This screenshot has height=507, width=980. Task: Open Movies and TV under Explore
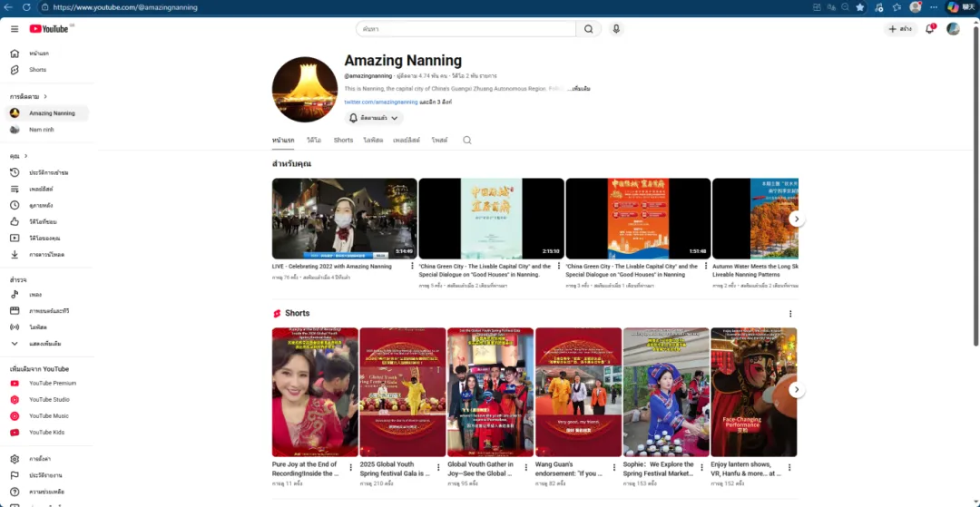pyautogui.click(x=48, y=310)
